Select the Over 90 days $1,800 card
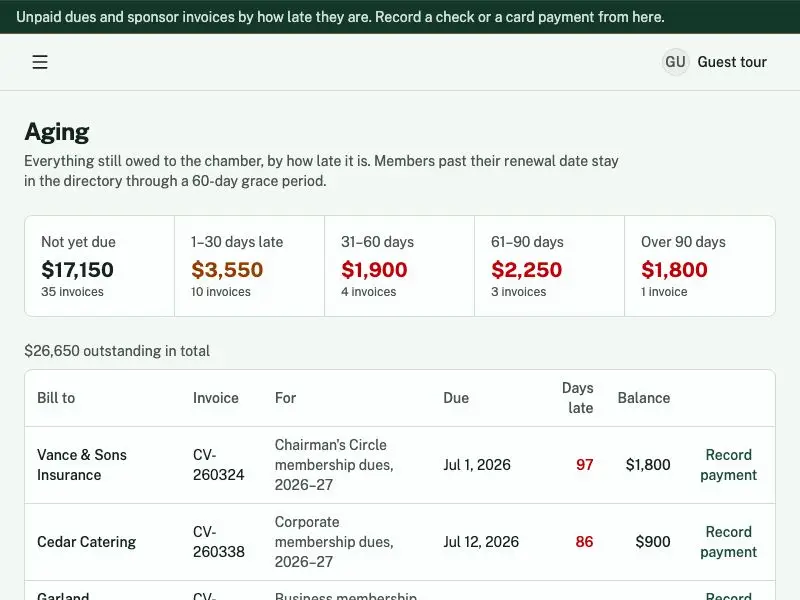The image size is (800, 600). 700,266
